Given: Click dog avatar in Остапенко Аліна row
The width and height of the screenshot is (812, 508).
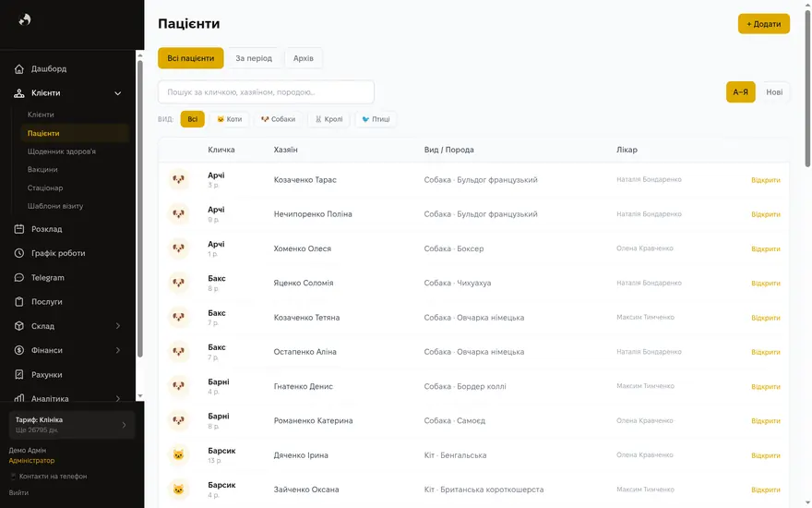Looking at the screenshot, I should pyautogui.click(x=179, y=352).
